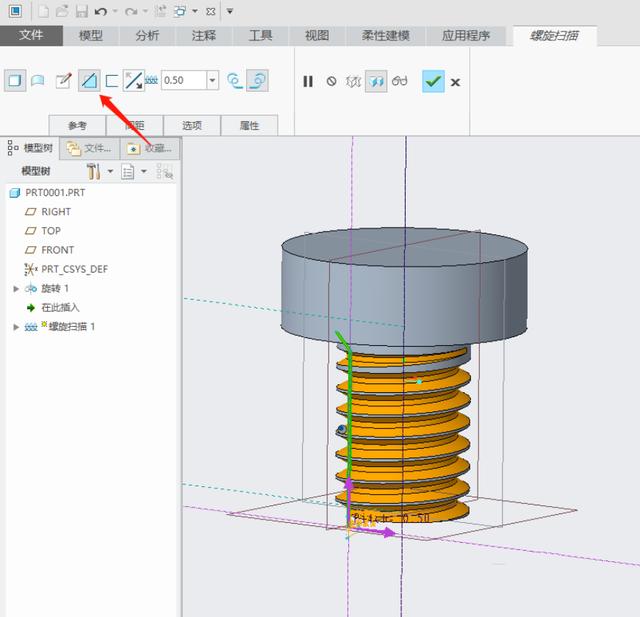The width and height of the screenshot is (640, 617).
Task: Open the undo history dropdown arrow
Action: 115,11
